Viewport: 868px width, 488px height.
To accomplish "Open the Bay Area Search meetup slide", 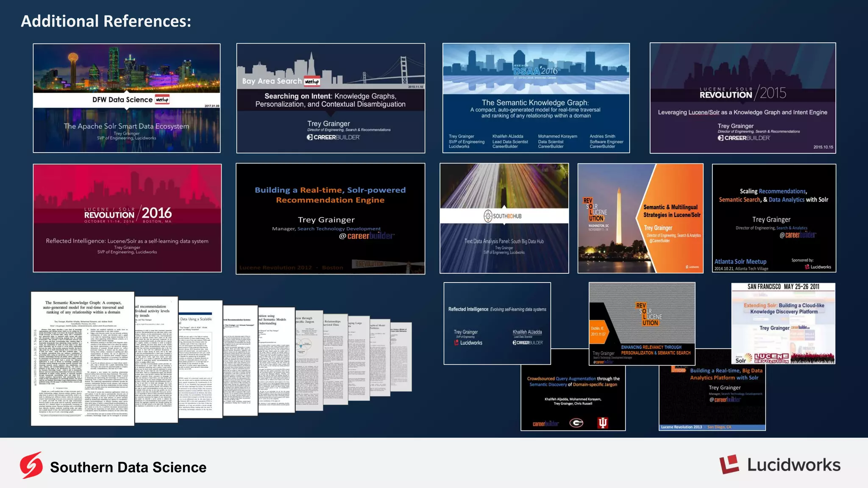I will click(331, 98).
